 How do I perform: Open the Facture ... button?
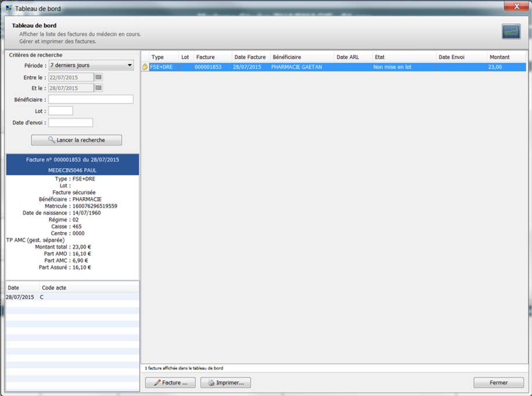[x=170, y=383]
